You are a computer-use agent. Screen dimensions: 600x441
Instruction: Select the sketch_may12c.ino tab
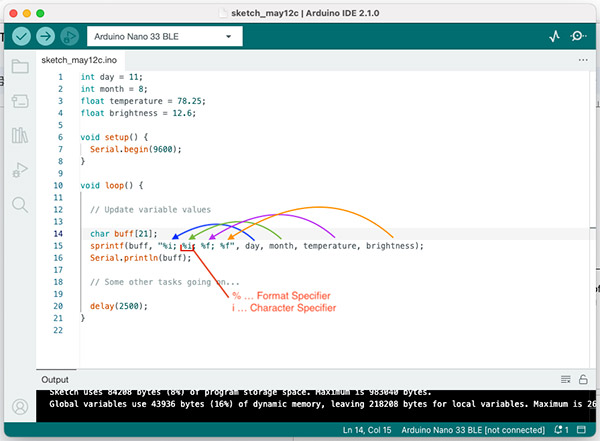pyautogui.click(x=79, y=60)
